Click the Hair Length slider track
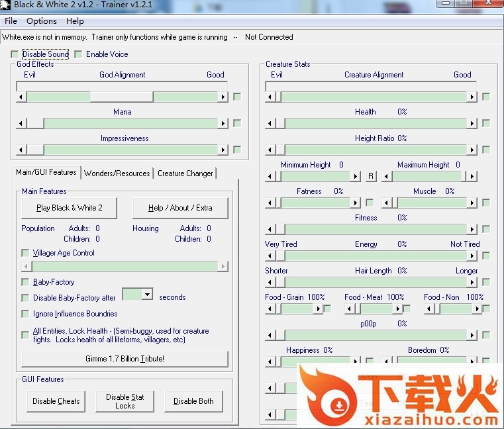The width and height of the screenshot is (504, 429). [376, 282]
